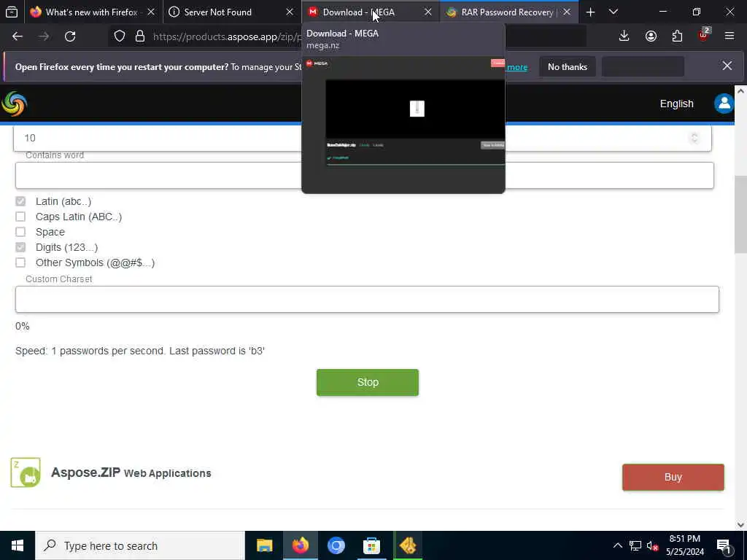
Task: Close the Download - MEGA tab
Action: [427, 12]
